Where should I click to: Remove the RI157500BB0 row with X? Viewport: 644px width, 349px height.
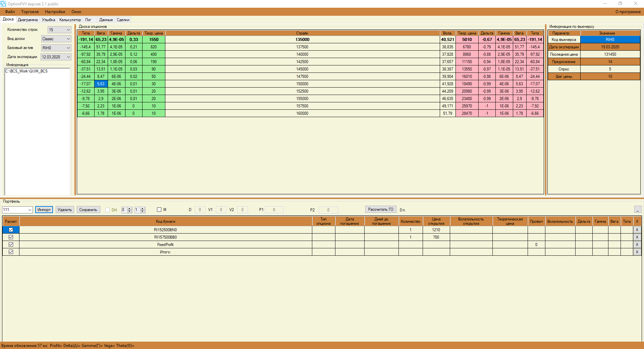637,237
